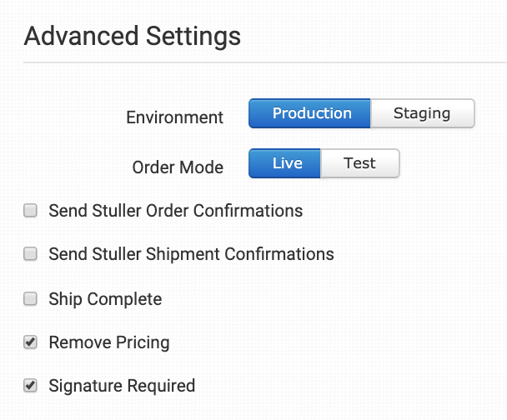Tick Send Stuller Shipment Confirmations checkbox
The width and height of the screenshot is (507, 420).
(30, 254)
